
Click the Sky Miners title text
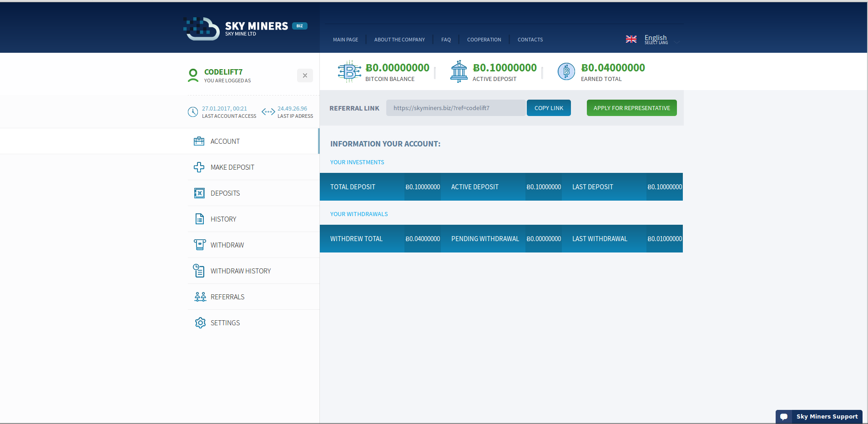[x=257, y=26]
